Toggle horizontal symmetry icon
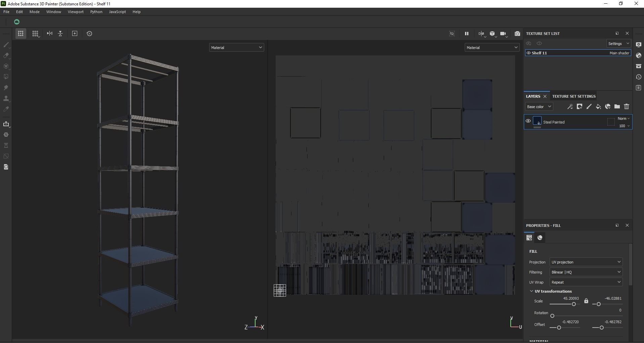Screen dimensions: 644x343 pyautogui.click(x=50, y=34)
